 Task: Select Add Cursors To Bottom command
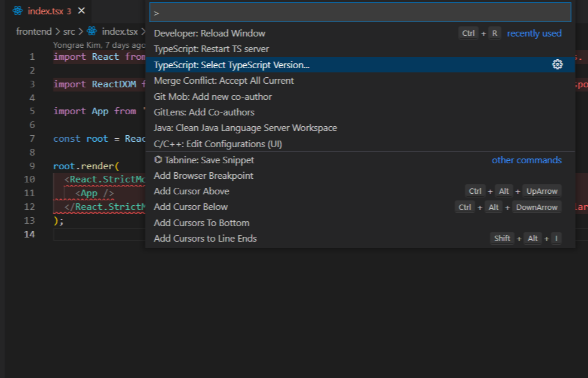point(360,222)
